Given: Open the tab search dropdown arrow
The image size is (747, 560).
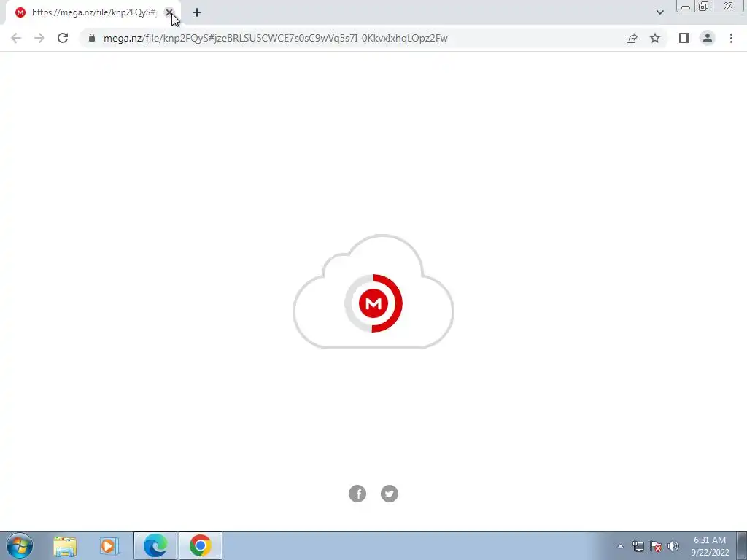Looking at the screenshot, I should click(659, 12).
